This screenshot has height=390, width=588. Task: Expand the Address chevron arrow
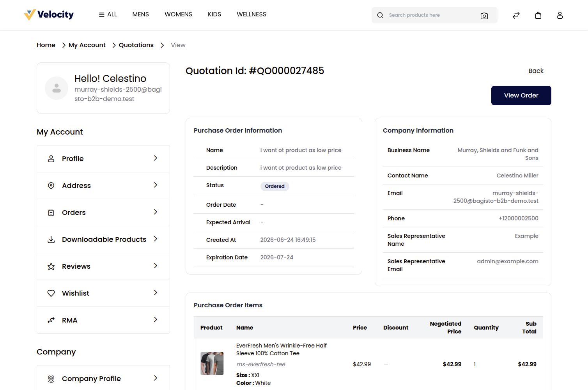(x=156, y=185)
